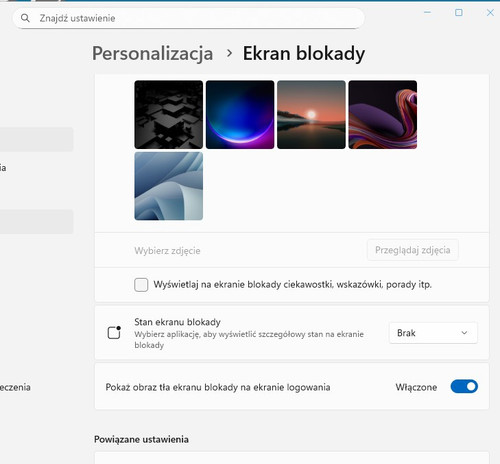Pick the sunset lake wallpaper thumbnail

pyautogui.click(x=311, y=114)
